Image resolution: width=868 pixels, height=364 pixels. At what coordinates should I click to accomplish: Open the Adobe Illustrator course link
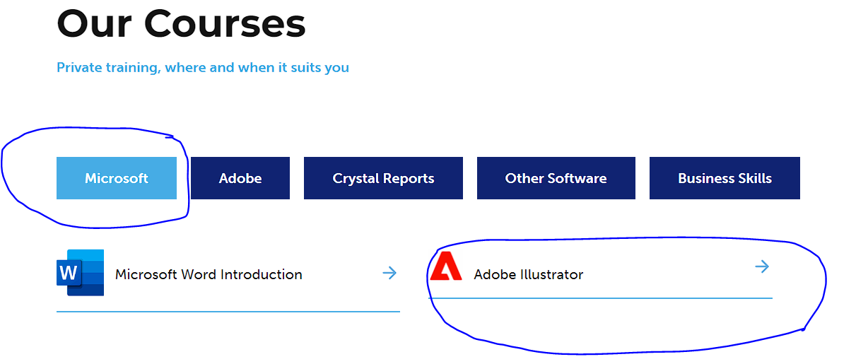pos(529,274)
